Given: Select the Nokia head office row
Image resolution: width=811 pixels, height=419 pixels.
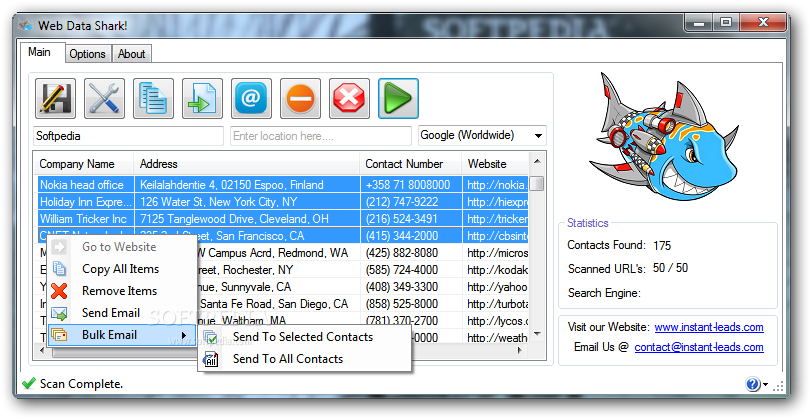Looking at the screenshot, I should pos(283,185).
